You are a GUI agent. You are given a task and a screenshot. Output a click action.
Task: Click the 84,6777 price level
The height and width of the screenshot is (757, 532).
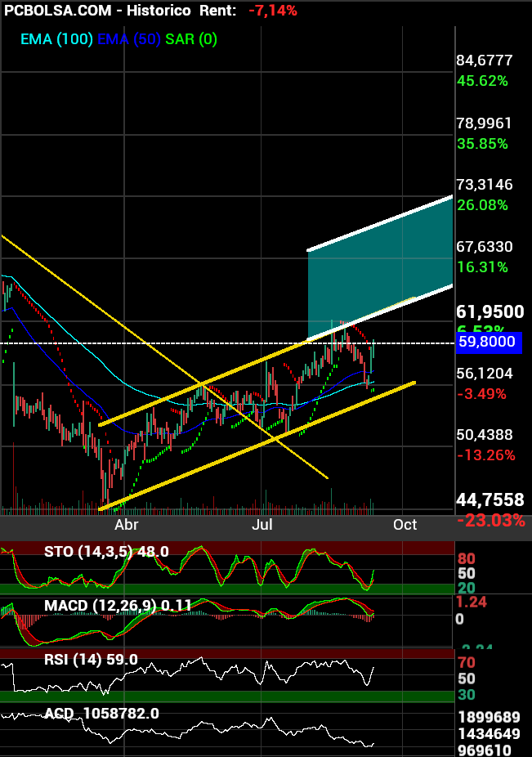[485, 60]
